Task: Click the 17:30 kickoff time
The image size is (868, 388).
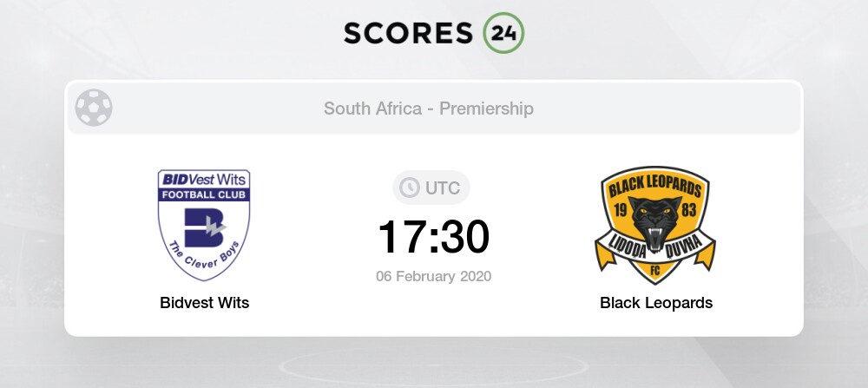Action: [x=433, y=236]
